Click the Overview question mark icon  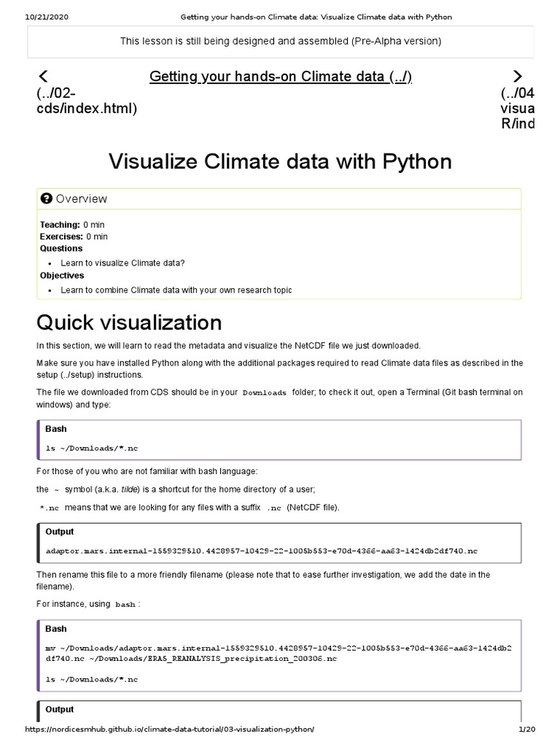tap(47, 199)
